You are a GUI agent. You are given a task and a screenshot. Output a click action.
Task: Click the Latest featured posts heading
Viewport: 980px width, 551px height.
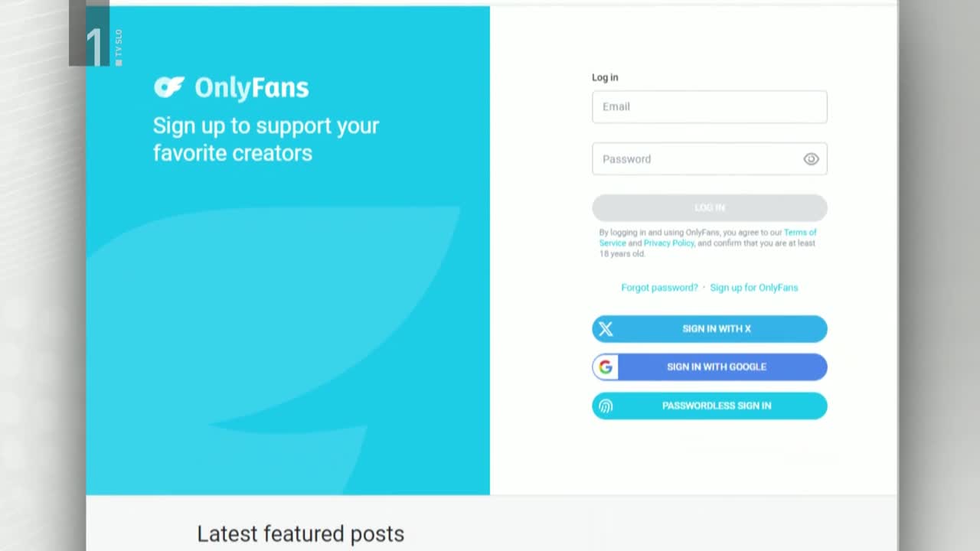[300, 533]
